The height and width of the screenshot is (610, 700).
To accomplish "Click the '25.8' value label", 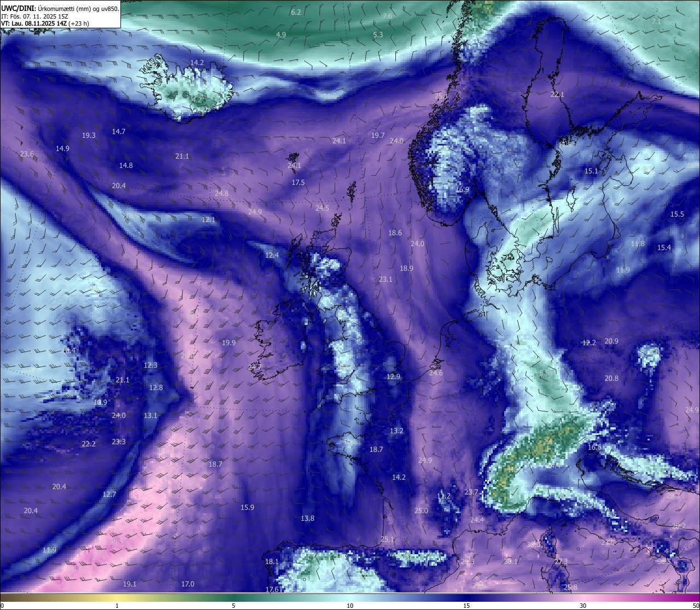I will pyautogui.click(x=570, y=587).
